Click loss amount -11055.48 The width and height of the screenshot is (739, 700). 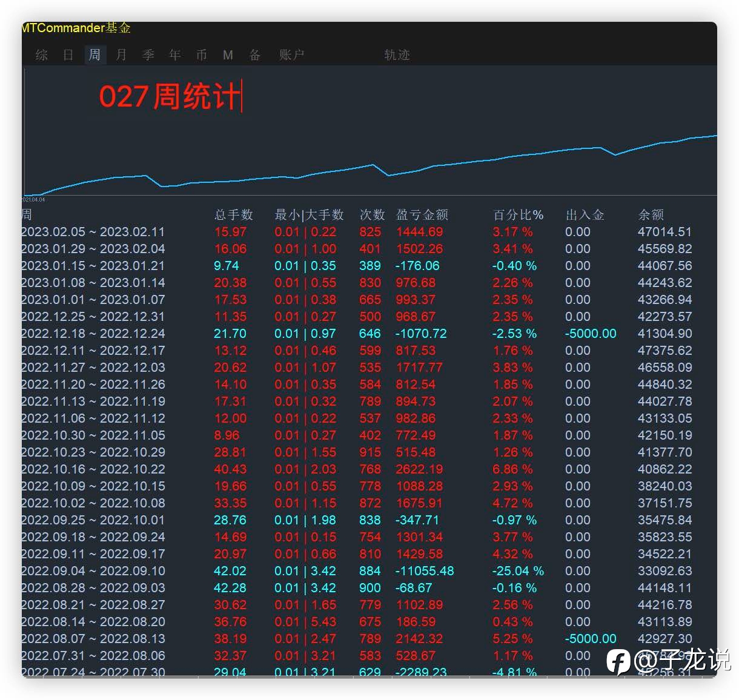click(425, 570)
